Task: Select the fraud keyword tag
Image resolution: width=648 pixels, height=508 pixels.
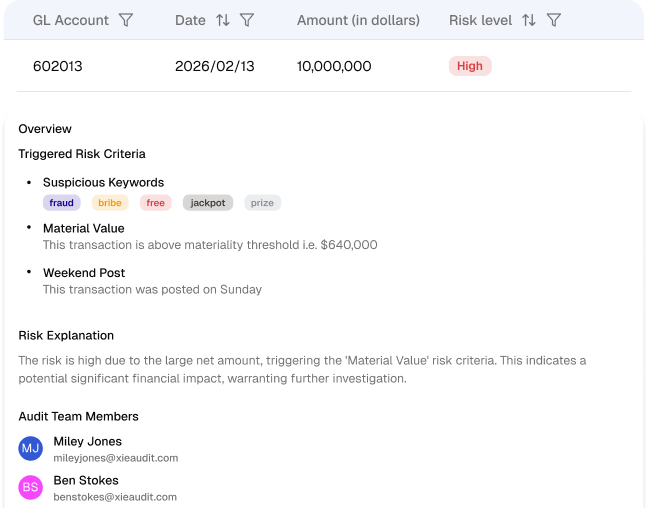Action: point(62,203)
